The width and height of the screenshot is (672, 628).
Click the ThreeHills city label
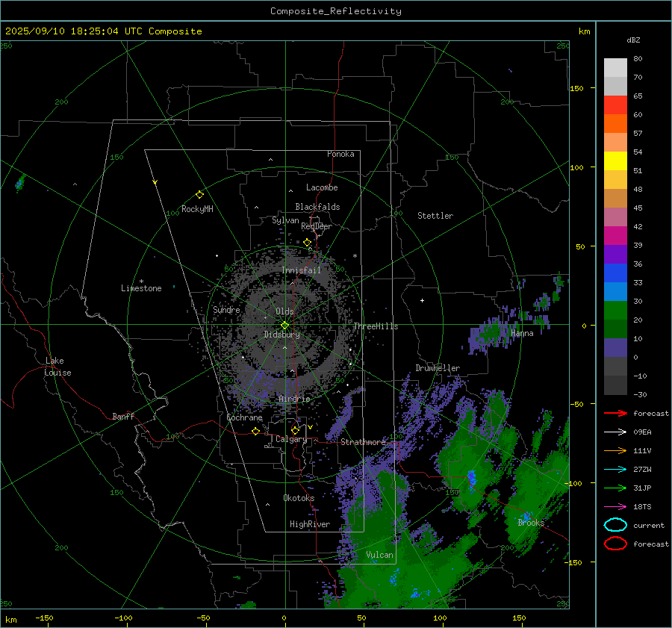pos(376,326)
